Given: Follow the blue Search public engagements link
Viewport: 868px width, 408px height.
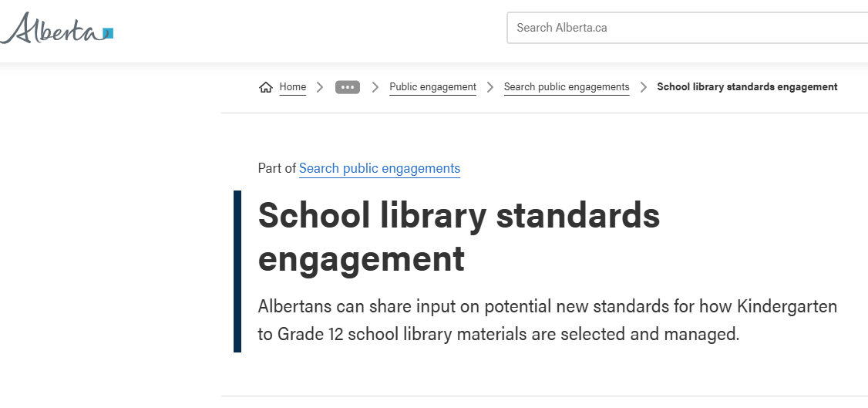Looking at the screenshot, I should (x=380, y=168).
